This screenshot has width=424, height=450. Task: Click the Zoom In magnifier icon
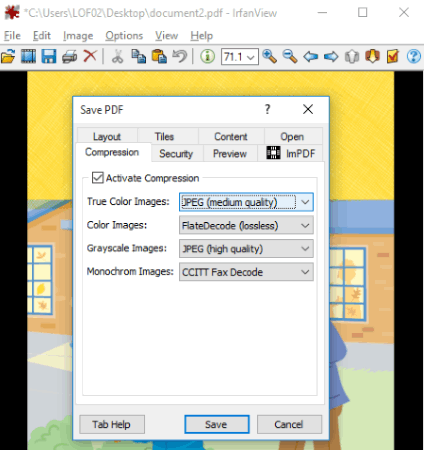(x=269, y=56)
